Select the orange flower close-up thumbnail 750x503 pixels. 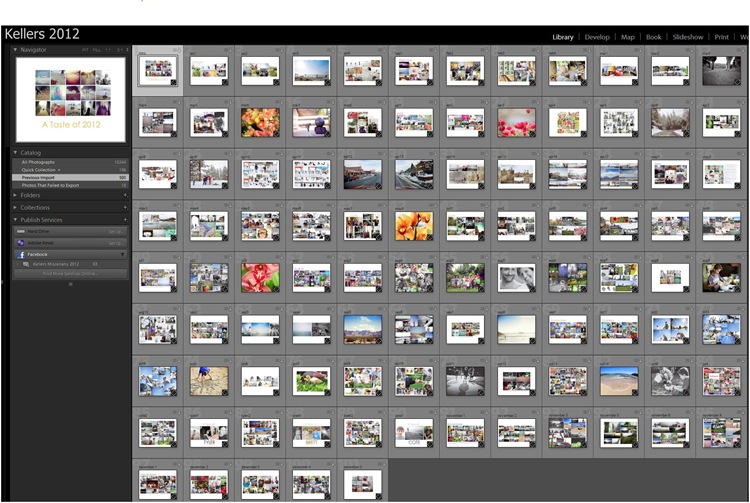click(260, 122)
